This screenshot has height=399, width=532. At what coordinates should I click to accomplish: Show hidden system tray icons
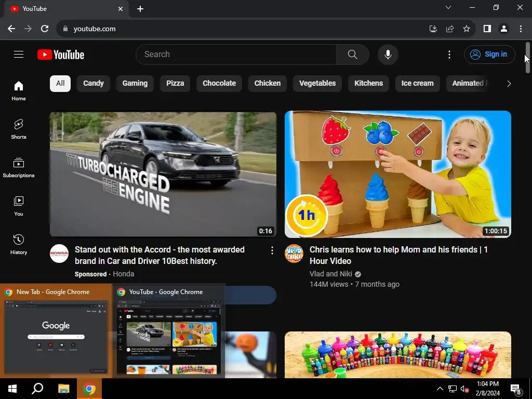tap(440, 389)
